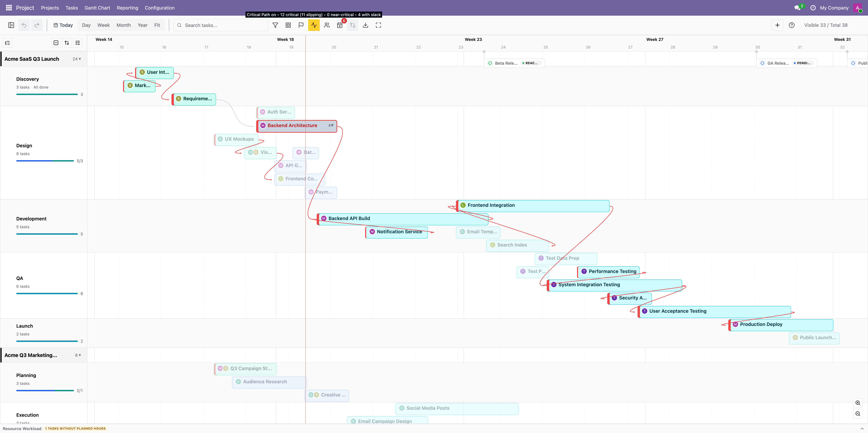Add a new item with plus button
The image size is (868, 433).
click(x=777, y=25)
